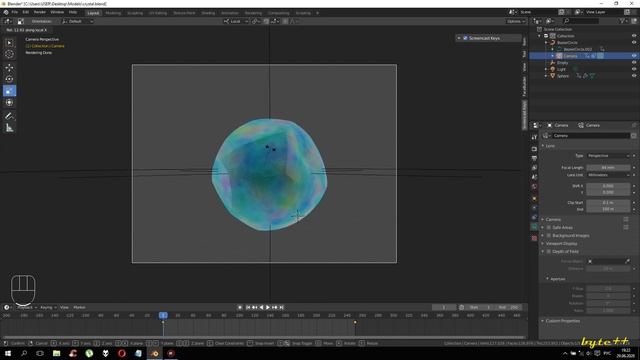The height and width of the screenshot is (360, 640).
Task: Click the Shift X value field
Action: coord(608,186)
